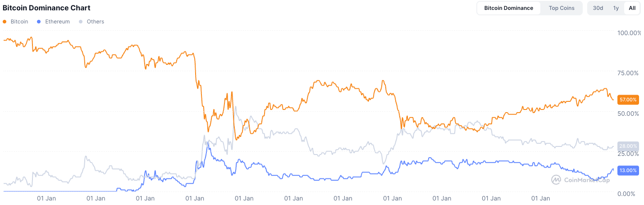Switch to the Bitcoin Dominance tab
The height and width of the screenshot is (205, 644).
click(x=508, y=8)
